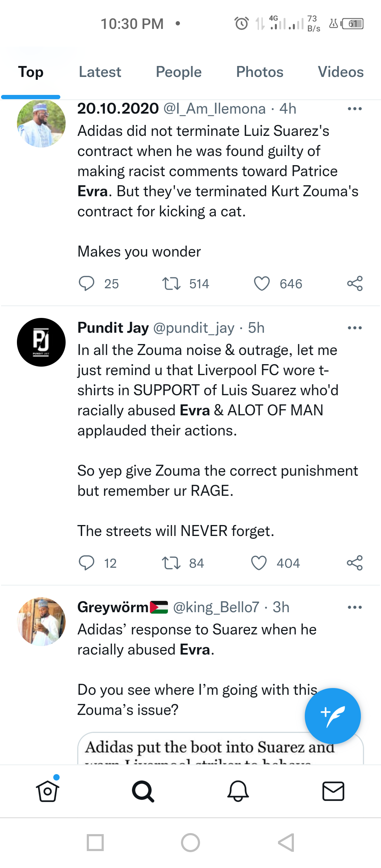The height and width of the screenshot is (868, 381).
Task: Switch to the Photos tab
Action: [x=260, y=72]
